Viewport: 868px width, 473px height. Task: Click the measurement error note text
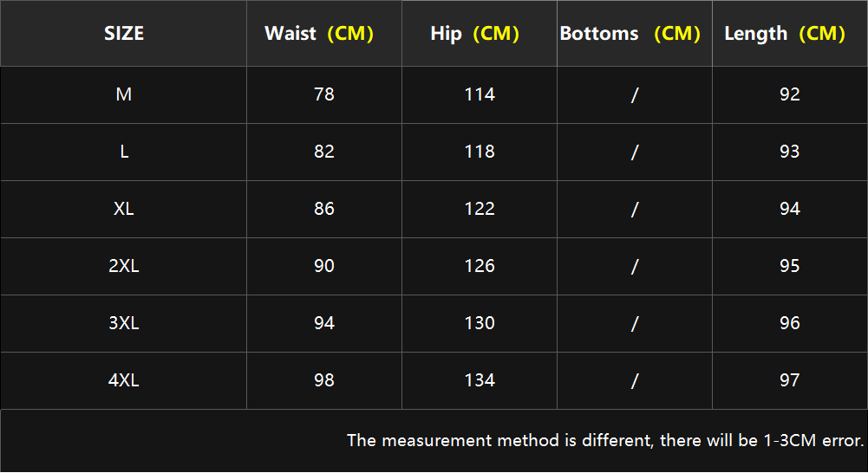click(605, 440)
